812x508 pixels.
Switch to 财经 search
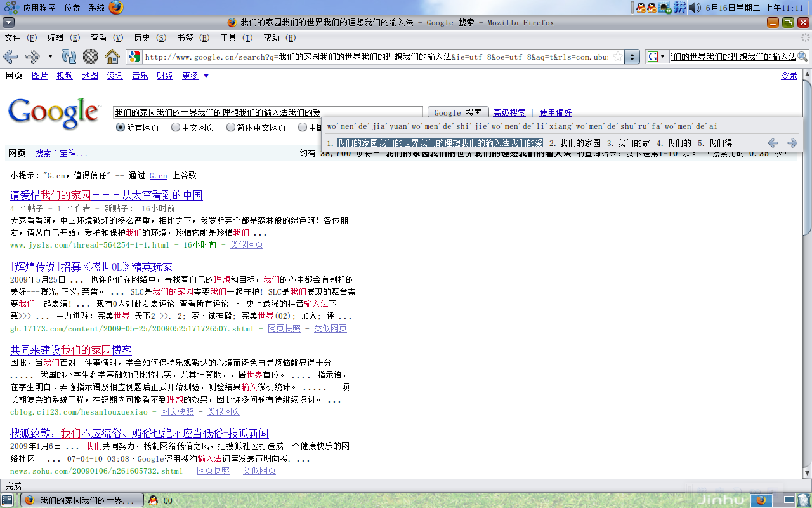[x=165, y=76]
